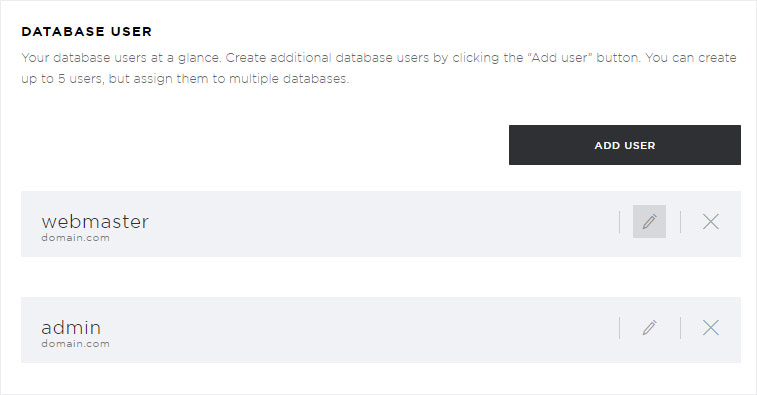Select the admin username text
Viewport: 757px width, 395px height.
pyautogui.click(x=71, y=328)
